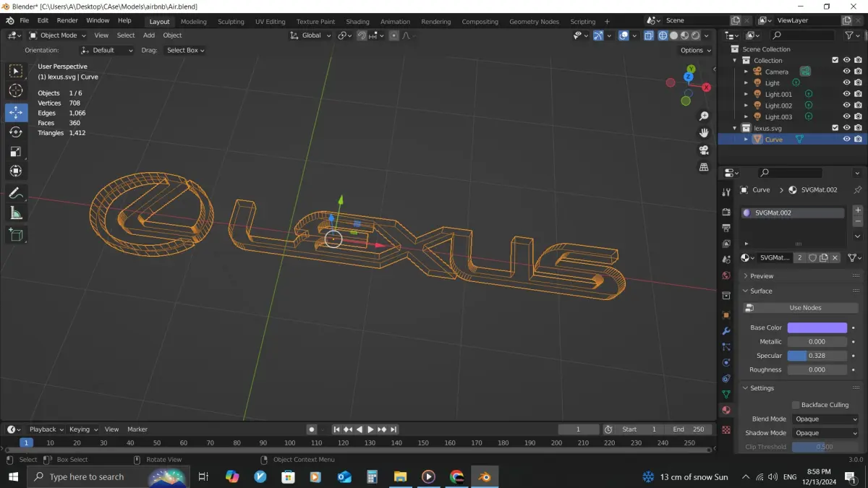Viewport: 868px width, 488px height.
Task: Open the Render properties tab
Action: (726, 212)
